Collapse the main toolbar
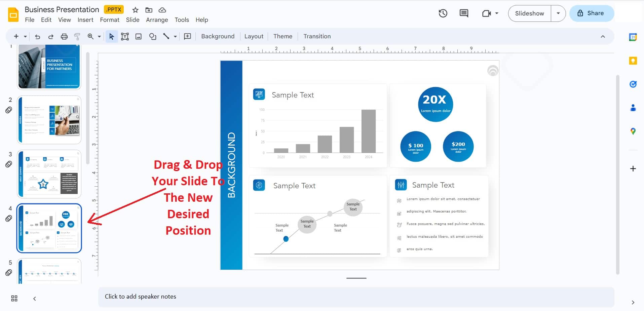The width and height of the screenshot is (644, 311). [603, 36]
